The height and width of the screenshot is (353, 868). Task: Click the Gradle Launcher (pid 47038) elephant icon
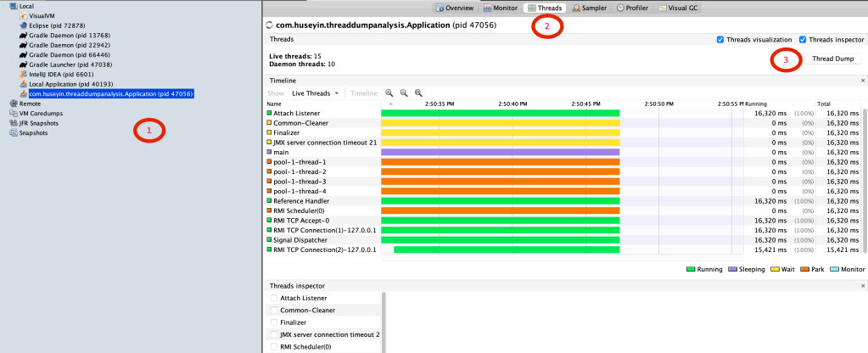[x=23, y=64]
